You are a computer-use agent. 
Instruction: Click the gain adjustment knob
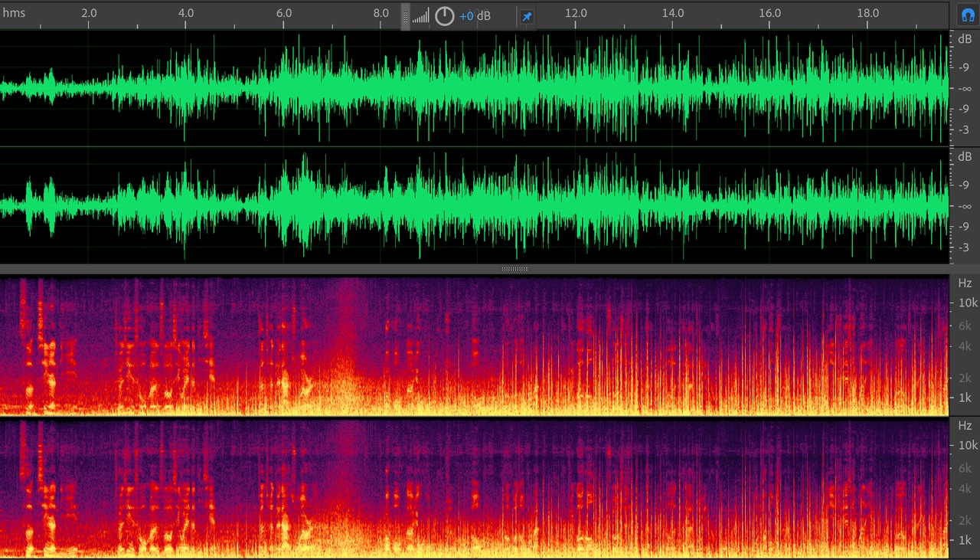[x=444, y=16]
